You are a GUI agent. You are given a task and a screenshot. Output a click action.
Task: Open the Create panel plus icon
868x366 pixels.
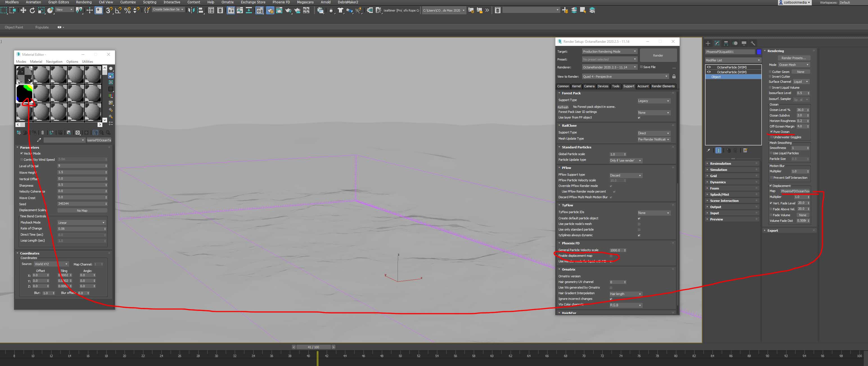[708, 43]
